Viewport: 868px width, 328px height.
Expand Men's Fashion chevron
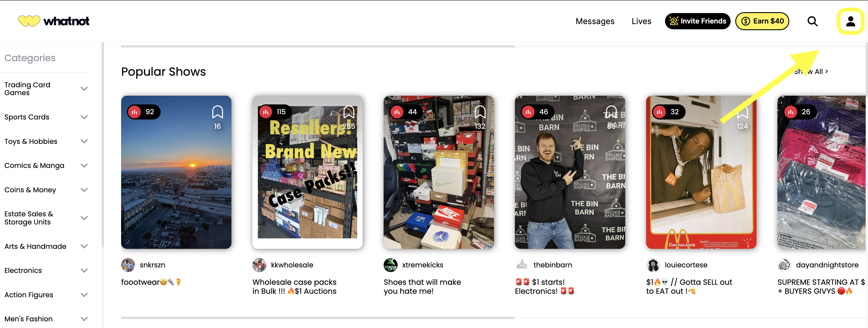(x=84, y=319)
